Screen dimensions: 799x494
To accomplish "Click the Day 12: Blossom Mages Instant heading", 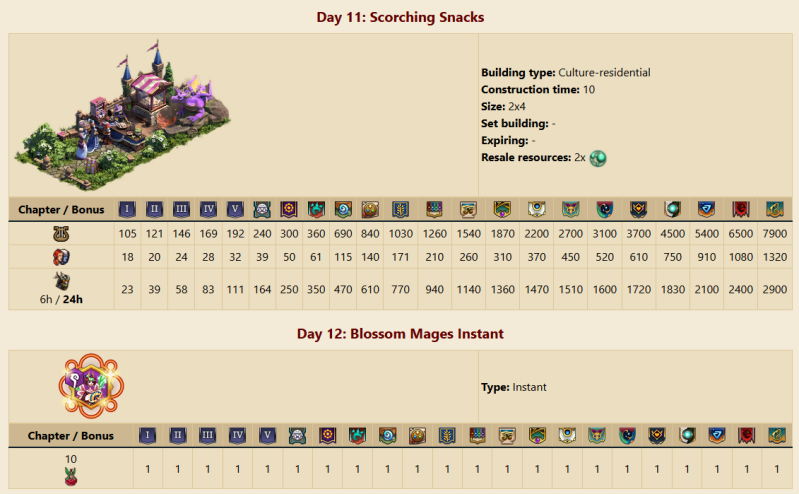I will pyautogui.click(x=400, y=333).
